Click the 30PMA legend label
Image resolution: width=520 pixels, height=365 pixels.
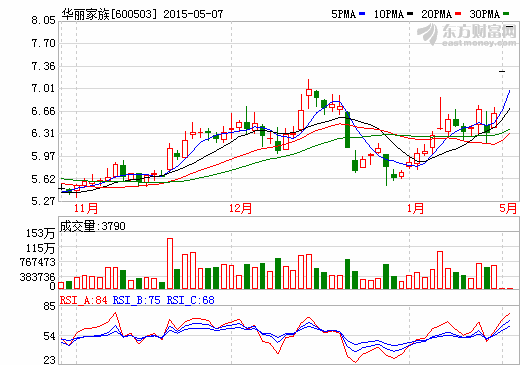point(485,14)
